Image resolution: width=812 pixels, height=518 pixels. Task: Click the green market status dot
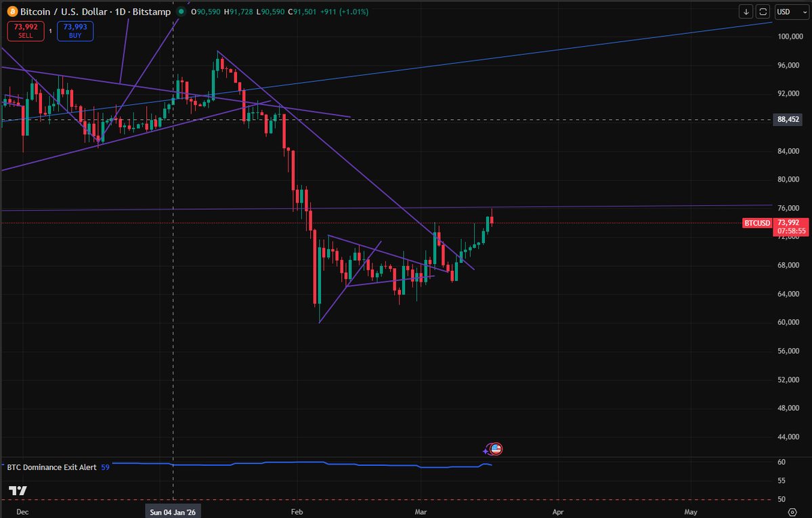point(181,12)
